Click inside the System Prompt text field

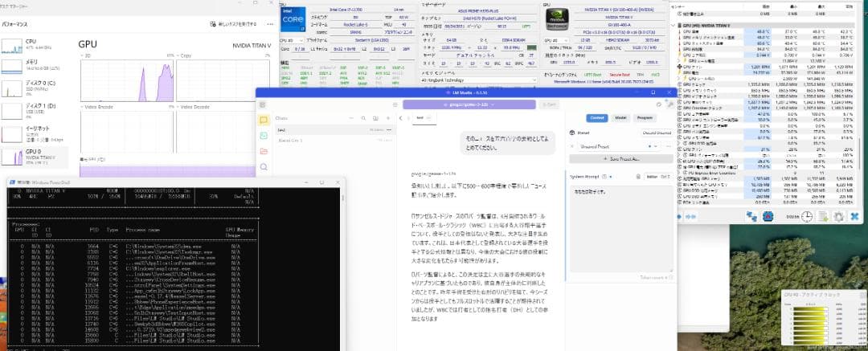pos(620,229)
